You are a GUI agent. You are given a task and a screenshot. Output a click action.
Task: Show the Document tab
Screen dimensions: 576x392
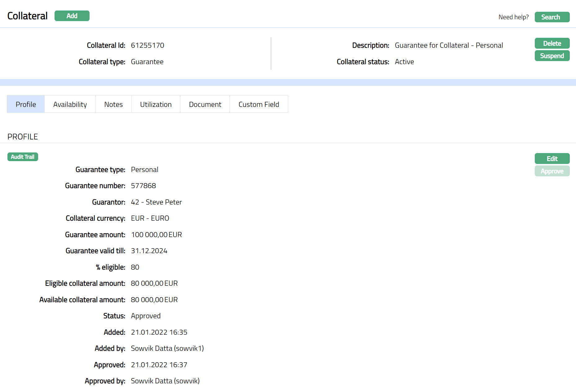click(205, 104)
